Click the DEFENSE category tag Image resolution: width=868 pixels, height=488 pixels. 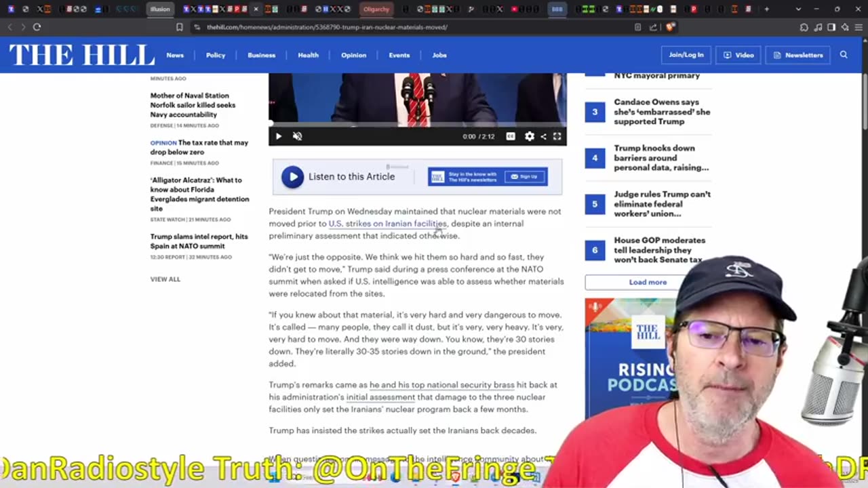tap(162, 126)
